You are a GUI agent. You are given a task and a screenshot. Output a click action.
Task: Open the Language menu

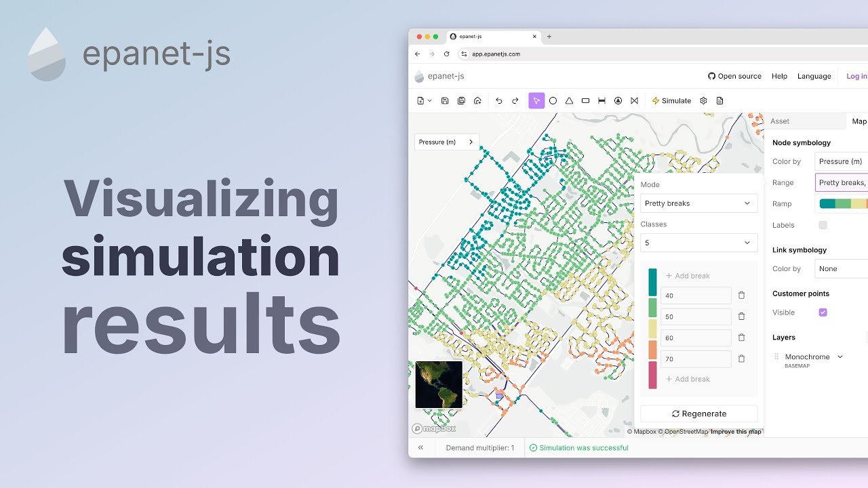click(814, 76)
